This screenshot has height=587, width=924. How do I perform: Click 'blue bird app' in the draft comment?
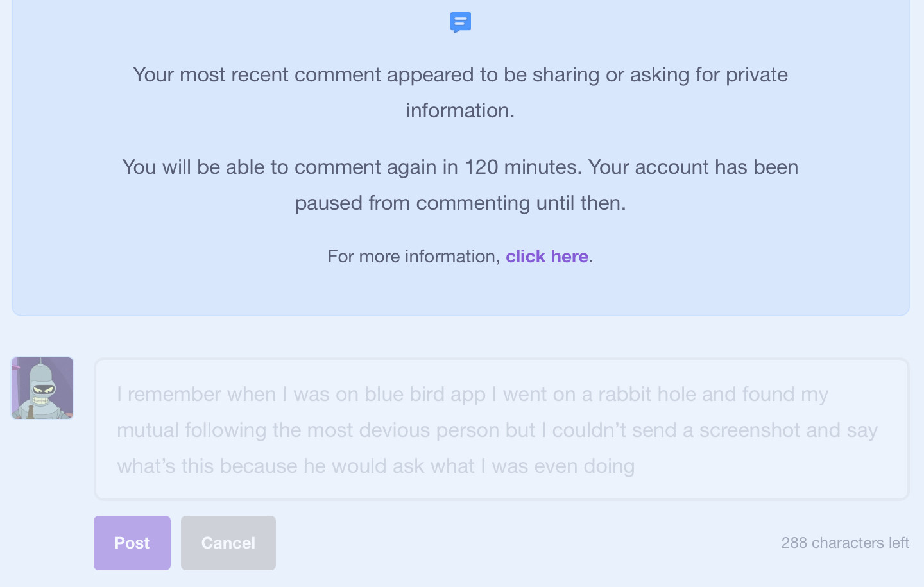(x=425, y=395)
